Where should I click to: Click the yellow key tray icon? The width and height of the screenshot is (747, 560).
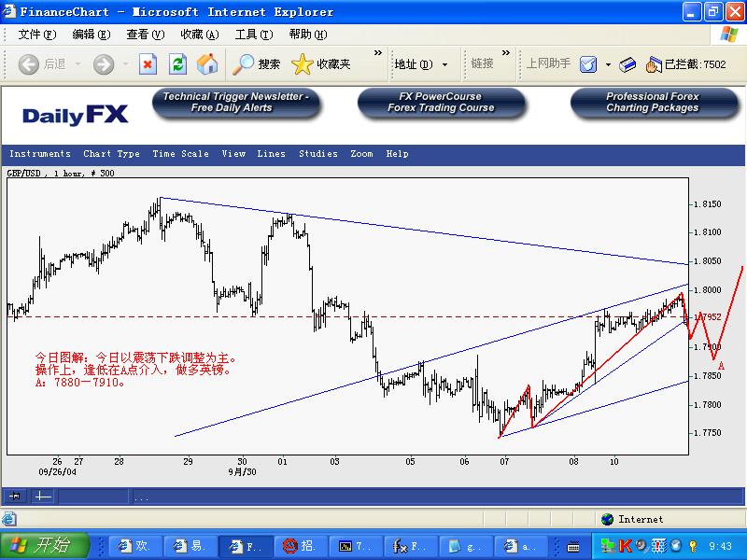[693, 546]
